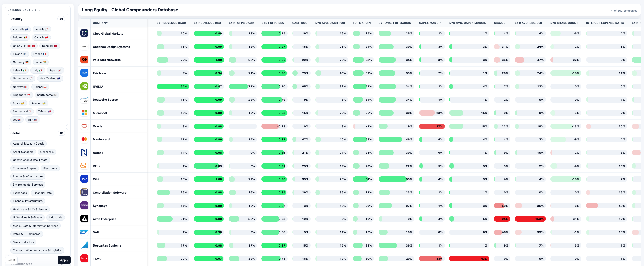
Task: Open the Constellation Software company name
Action: click(x=110, y=193)
